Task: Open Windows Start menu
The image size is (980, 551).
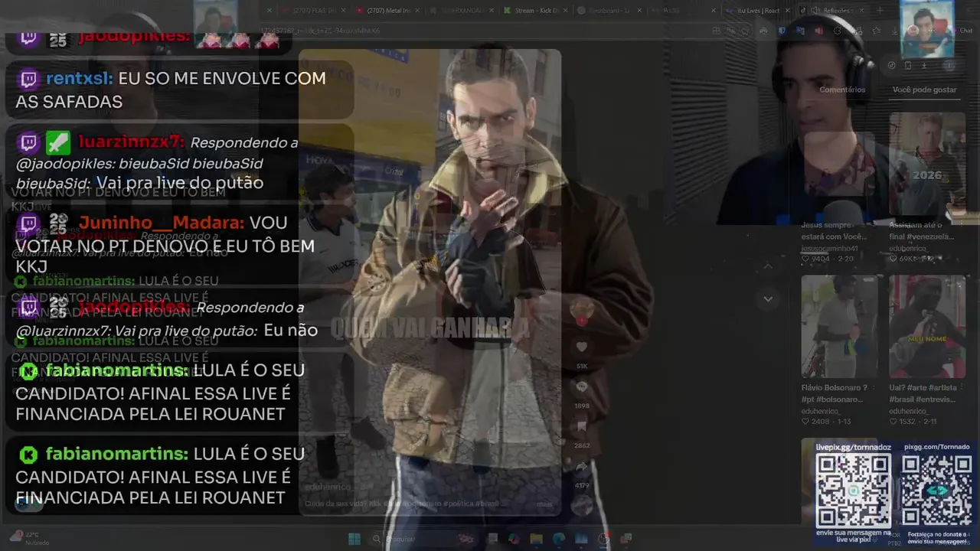Action: click(354, 539)
